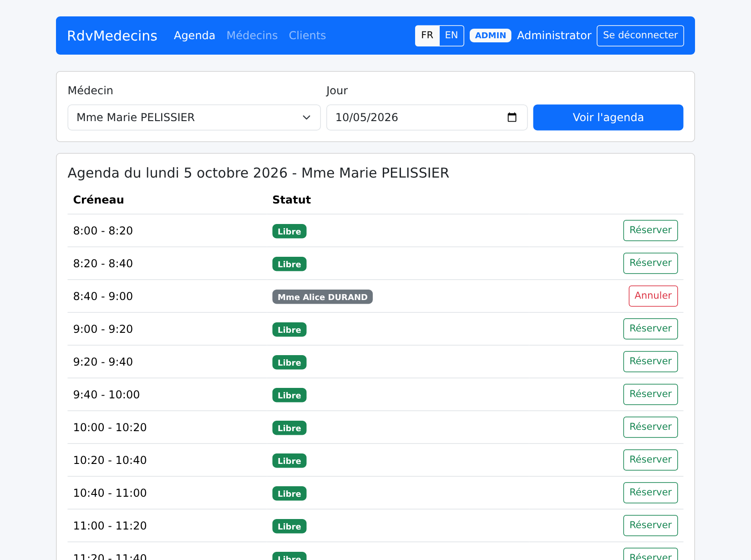This screenshot has width=751, height=560.
Task: Reserve the 10:00 - 10:20 slot
Action: [x=650, y=427]
